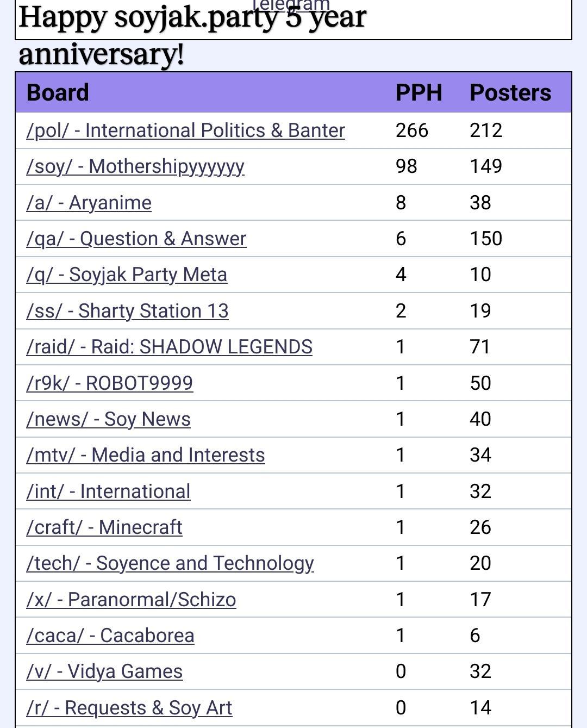Visit the /r/ Requests & Soy Art board
The width and height of the screenshot is (587, 728).
129,708
